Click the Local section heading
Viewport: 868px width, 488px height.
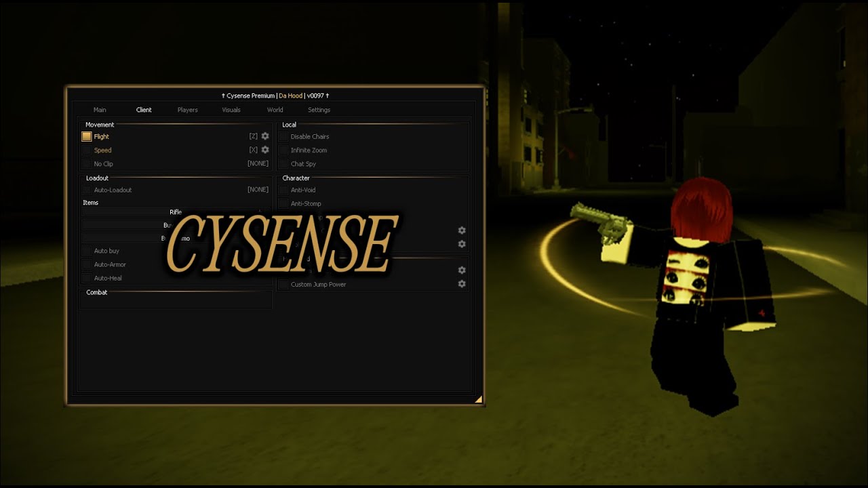tap(290, 125)
